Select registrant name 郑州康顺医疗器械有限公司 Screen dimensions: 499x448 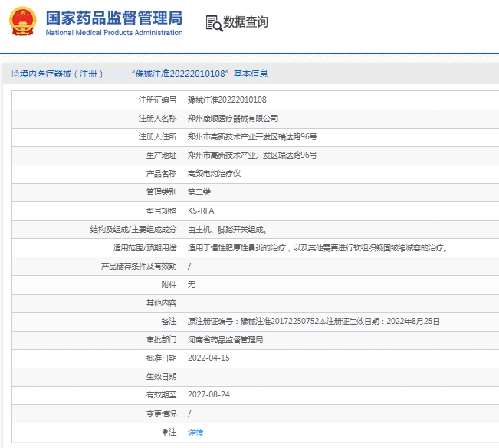[x=233, y=118]
